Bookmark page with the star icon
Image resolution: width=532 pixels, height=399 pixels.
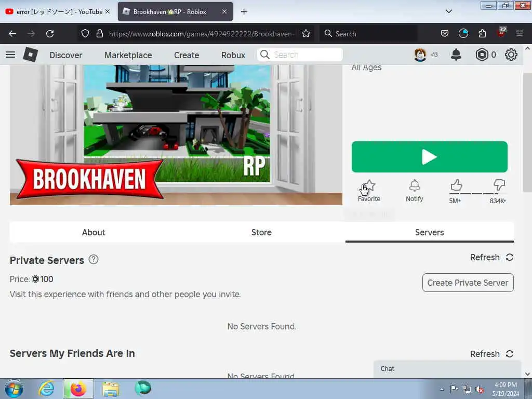coord(305,33)
